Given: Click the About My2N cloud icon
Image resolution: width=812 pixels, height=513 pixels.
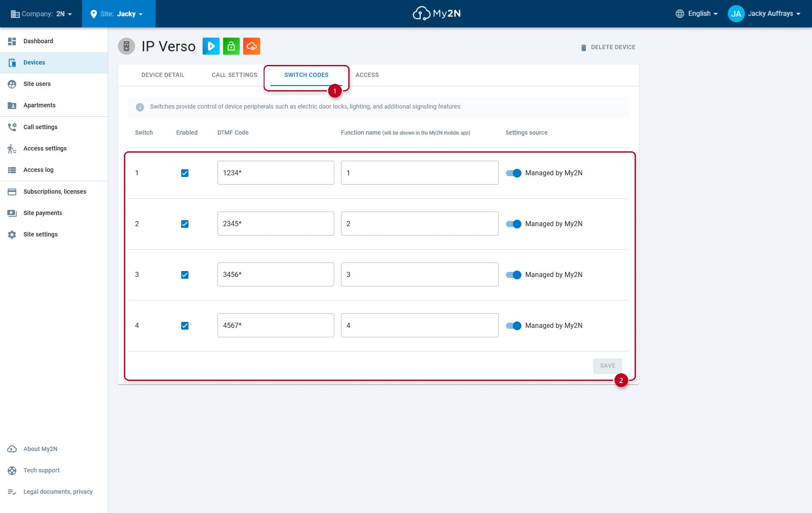Looking at the screenshot, I should [12, 449].
